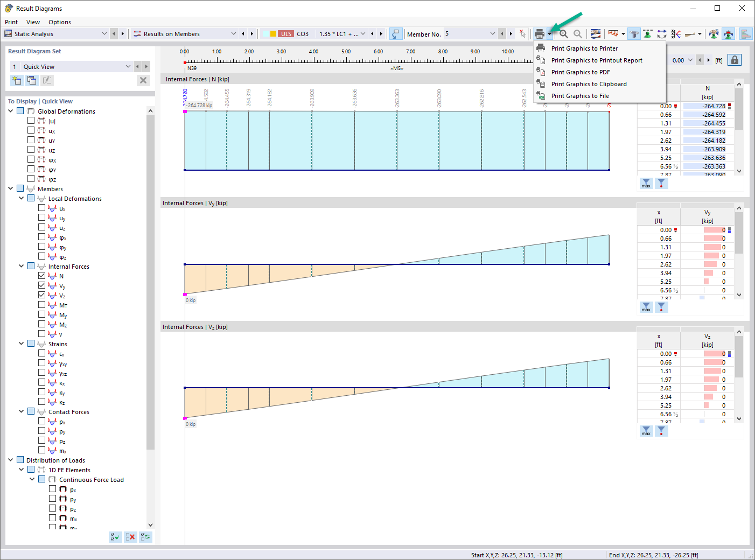Viewport: 755px width, 560px height.
Task: Invert the result checkbox selection
Action: [x=145, y=537]
